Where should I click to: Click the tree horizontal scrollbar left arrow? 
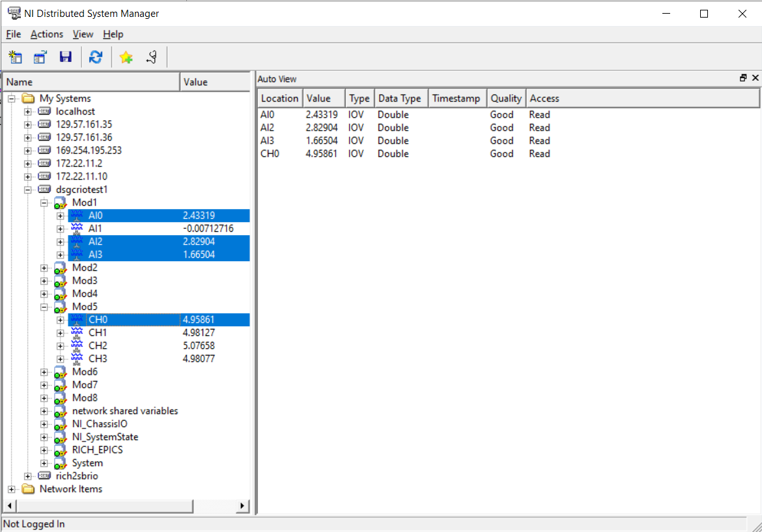tap(9, 506)
